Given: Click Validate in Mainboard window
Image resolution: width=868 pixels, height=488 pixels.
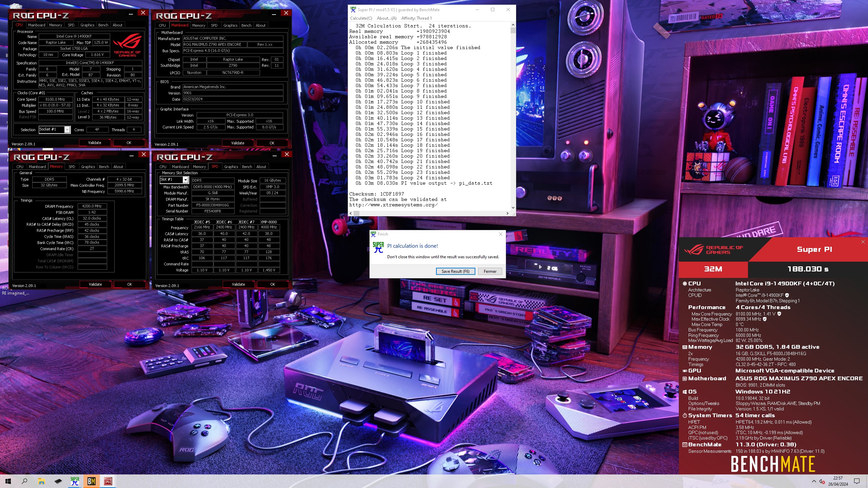Looking at the screenshot, I should click(x=238, y=143).
